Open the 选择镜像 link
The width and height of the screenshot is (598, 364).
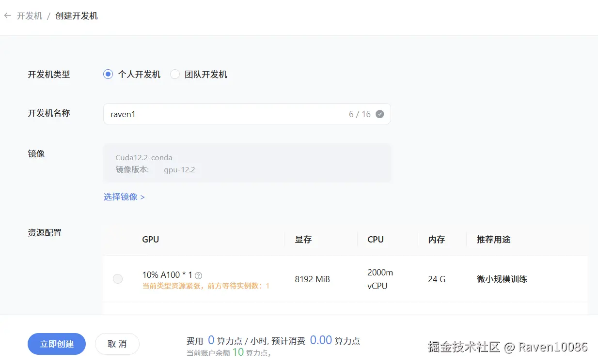pyautogui.click(x=124, y=197)
